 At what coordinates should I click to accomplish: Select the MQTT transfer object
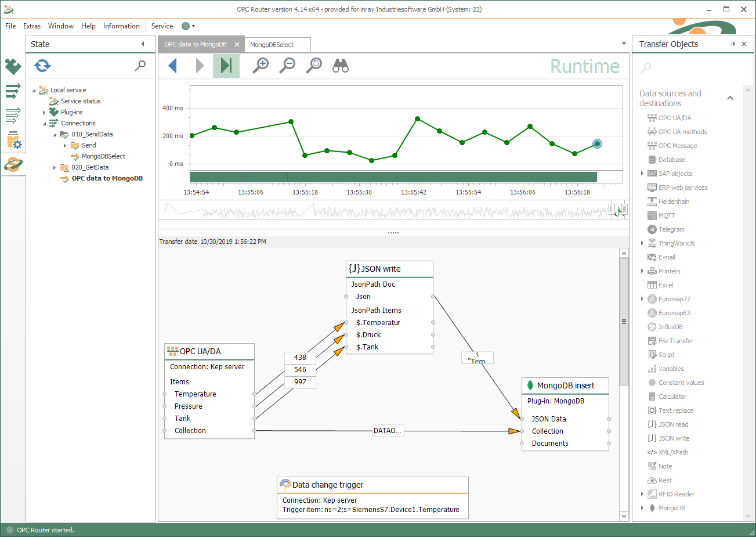[x=666, y=215]
